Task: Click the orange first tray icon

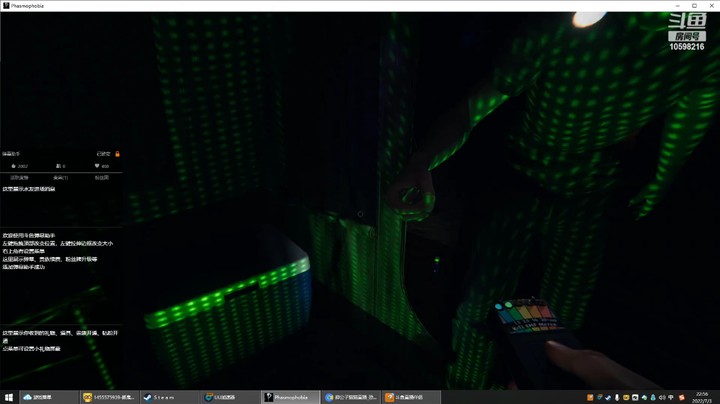Action: point(590,398)
